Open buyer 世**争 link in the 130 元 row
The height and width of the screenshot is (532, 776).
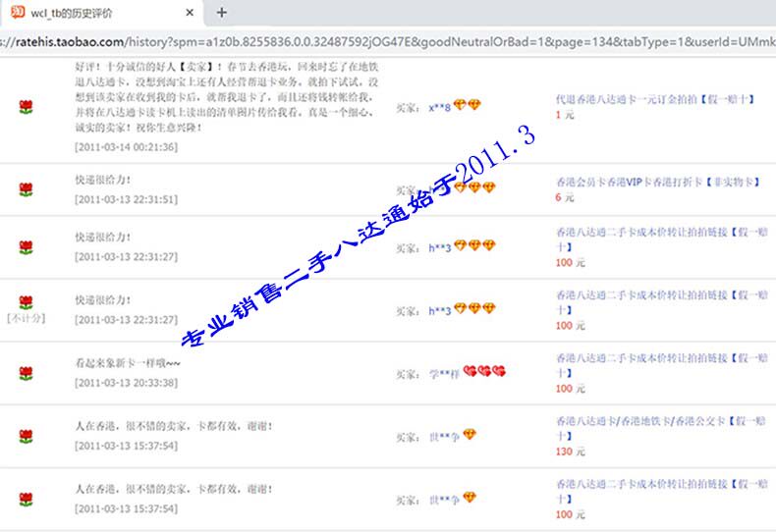click(x=444, y=437)
